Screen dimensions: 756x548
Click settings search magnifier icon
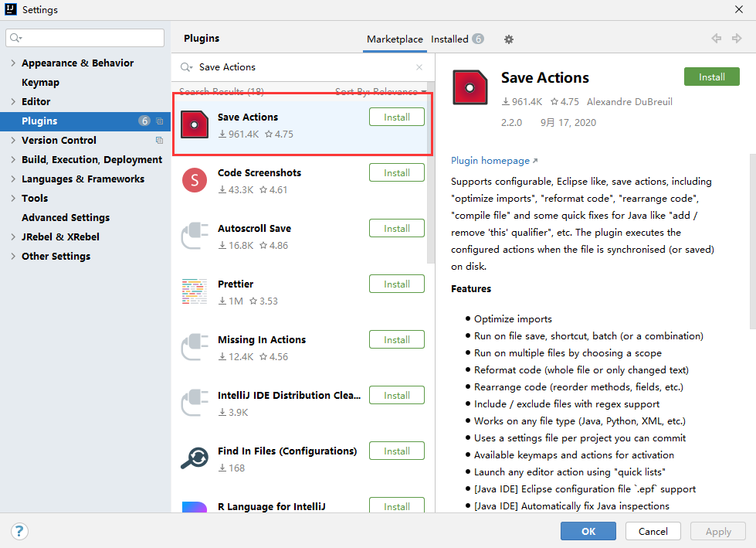point(15,38)
